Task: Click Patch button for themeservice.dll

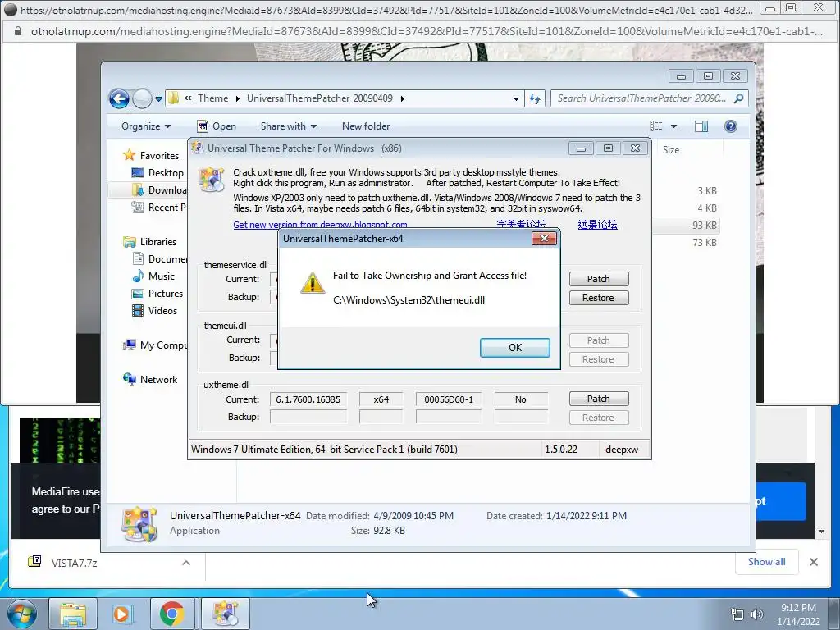Action: 598,279
